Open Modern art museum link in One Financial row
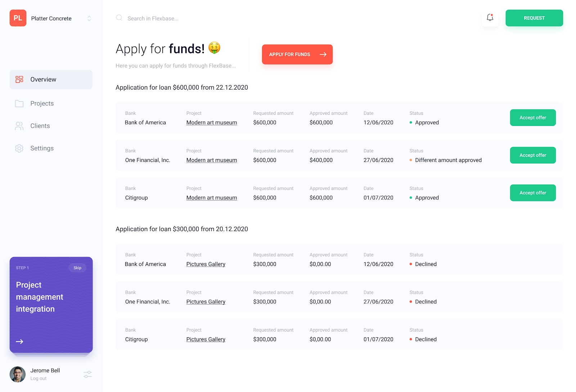 pyautogui.click(x=212, y=160)
